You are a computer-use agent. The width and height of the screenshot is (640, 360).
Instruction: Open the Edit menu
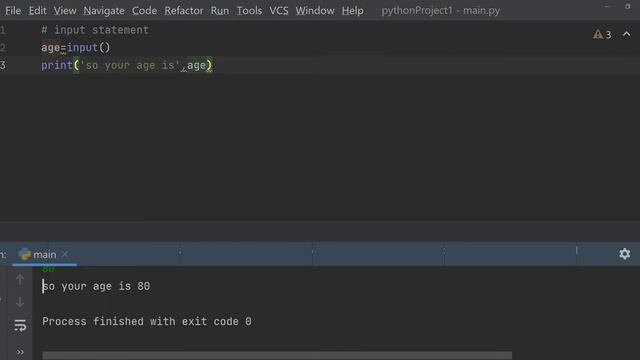(x=37, y=11)
